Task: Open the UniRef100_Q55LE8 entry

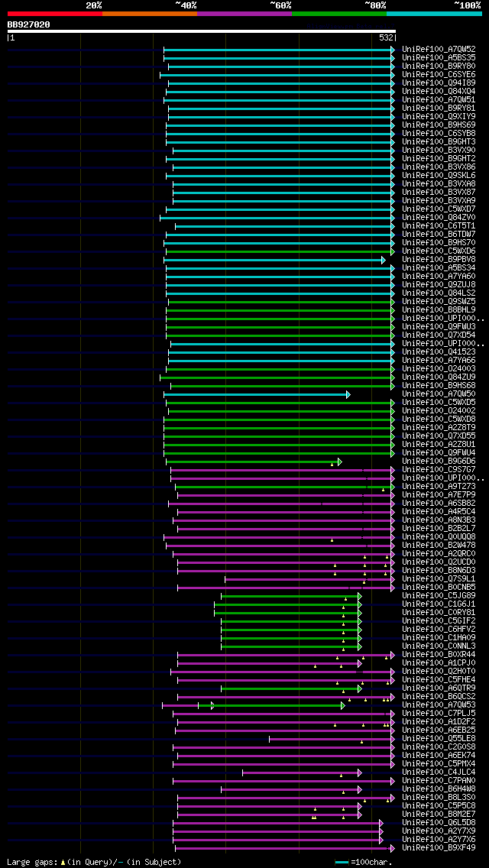Action: click(x=439, y=738)
